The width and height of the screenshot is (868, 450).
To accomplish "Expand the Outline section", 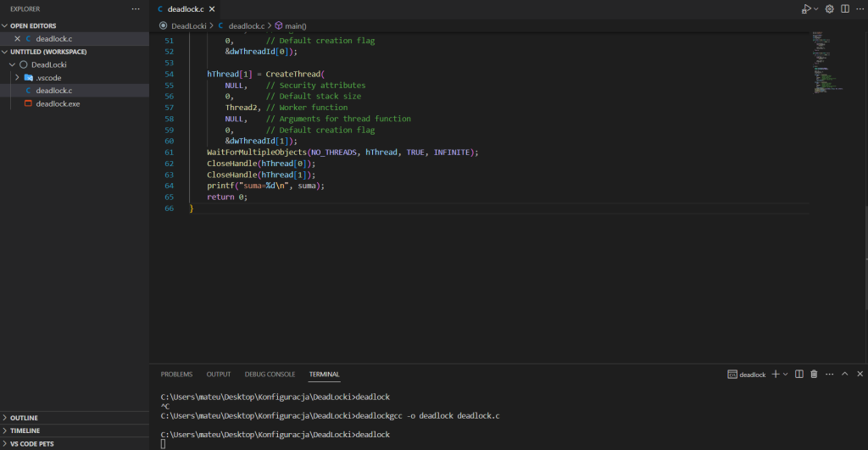I will (24, 418).
